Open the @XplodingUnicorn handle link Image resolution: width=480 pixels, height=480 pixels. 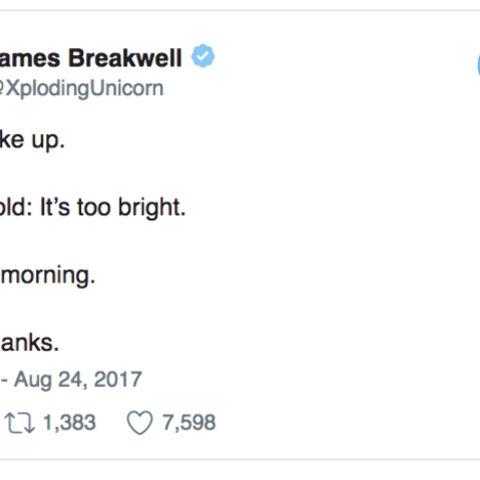82,89
